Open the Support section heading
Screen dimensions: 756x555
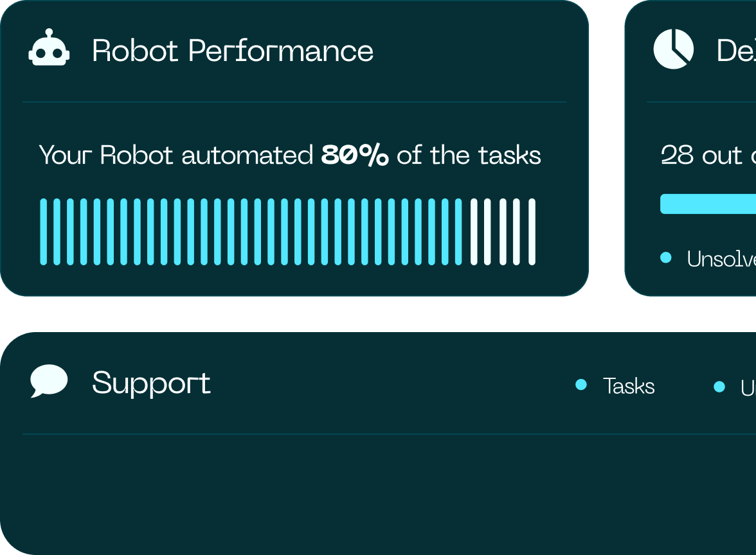(151, 383)
